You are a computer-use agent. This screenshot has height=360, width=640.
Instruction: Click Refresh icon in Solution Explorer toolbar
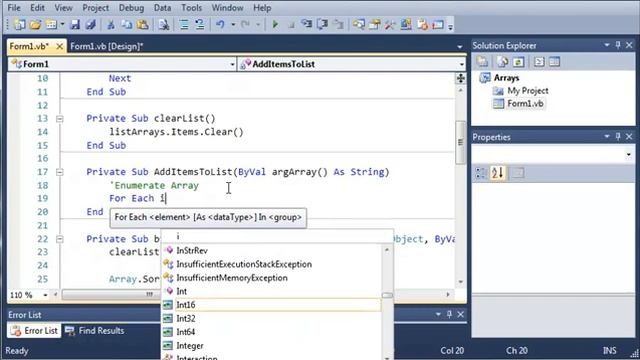point(518,62)
